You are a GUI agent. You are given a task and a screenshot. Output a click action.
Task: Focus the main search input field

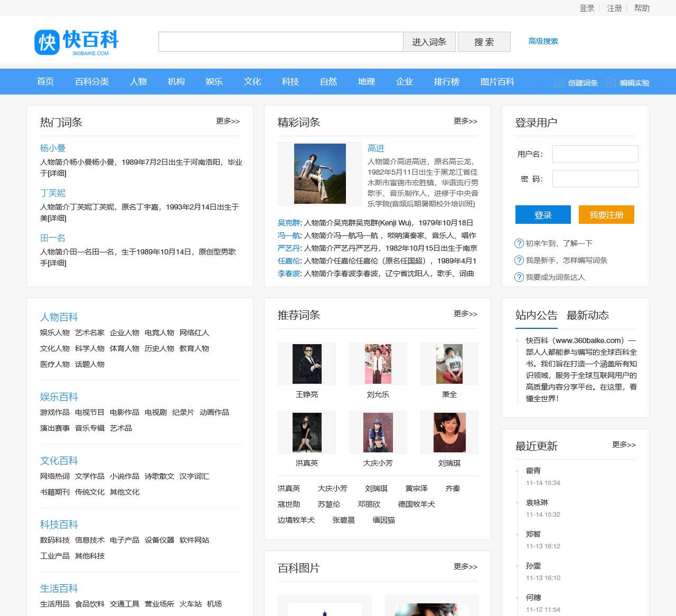(281, 42)
